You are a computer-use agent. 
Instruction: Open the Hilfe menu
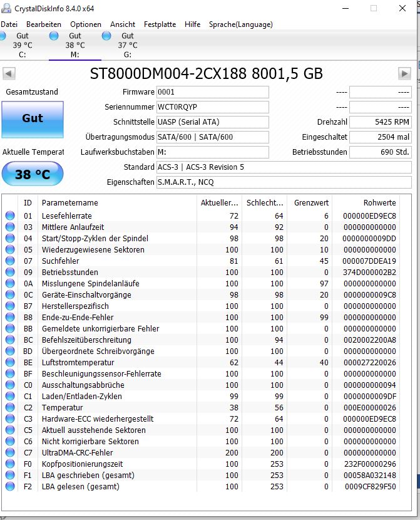pyautogui.click(x=192, y=24)
